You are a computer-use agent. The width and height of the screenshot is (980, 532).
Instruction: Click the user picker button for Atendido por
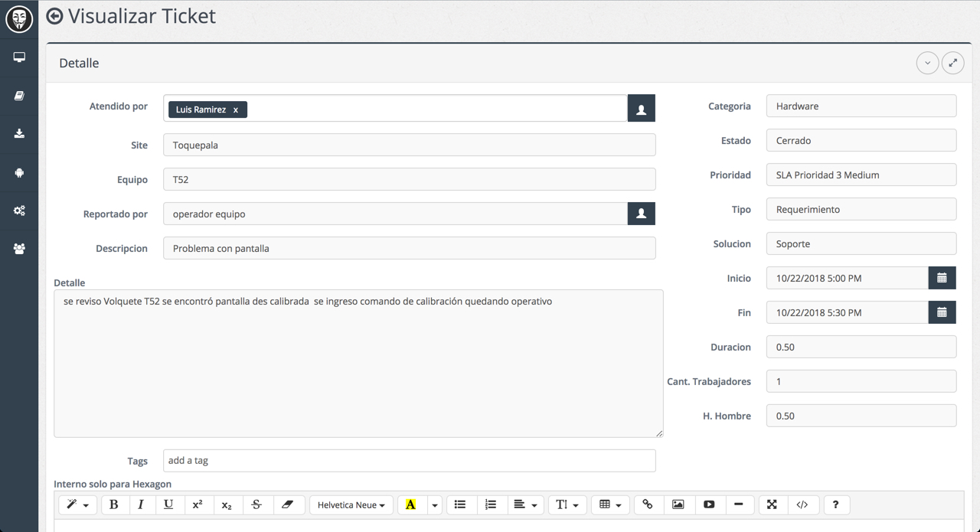coord(642,109)
